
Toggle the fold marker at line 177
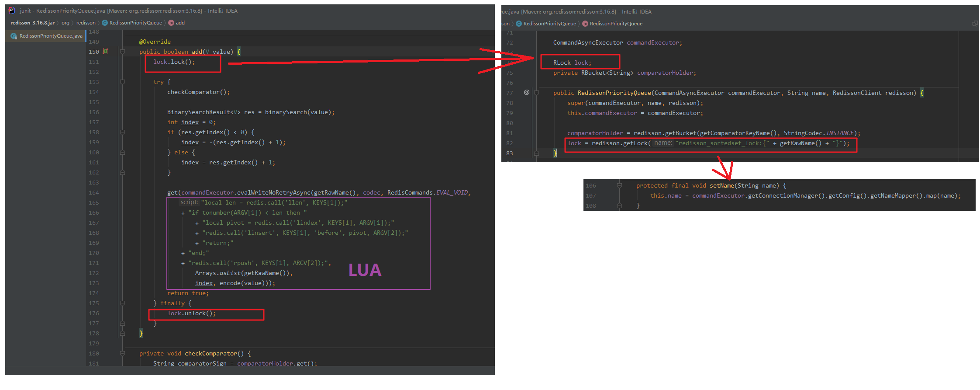(x=123, y=323)
